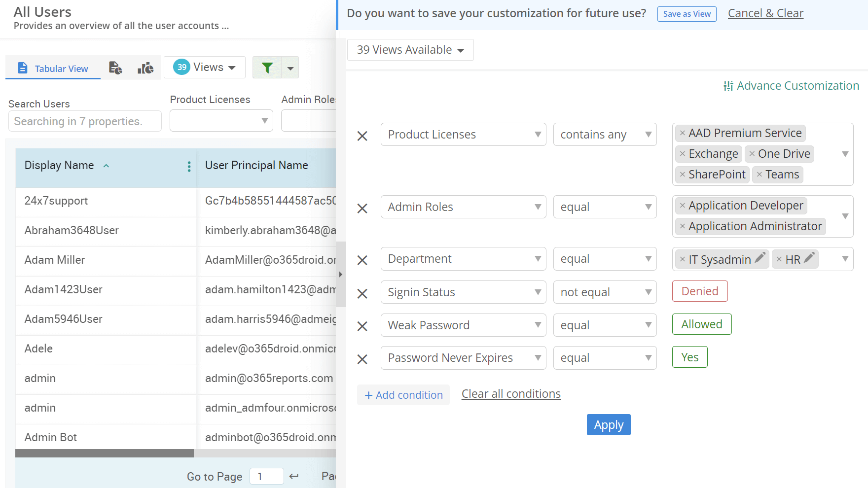The image size is (868, 488).
Task: Apply filtering via the green funnel icon
Action: point(267,67)
